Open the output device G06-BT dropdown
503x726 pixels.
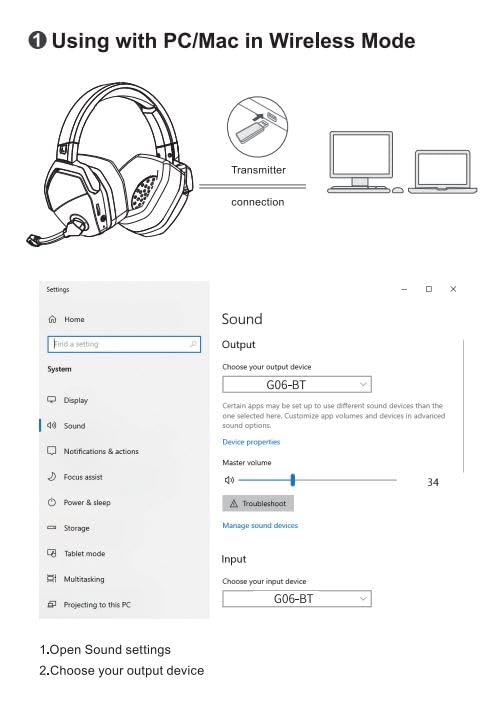pos(297,384)
